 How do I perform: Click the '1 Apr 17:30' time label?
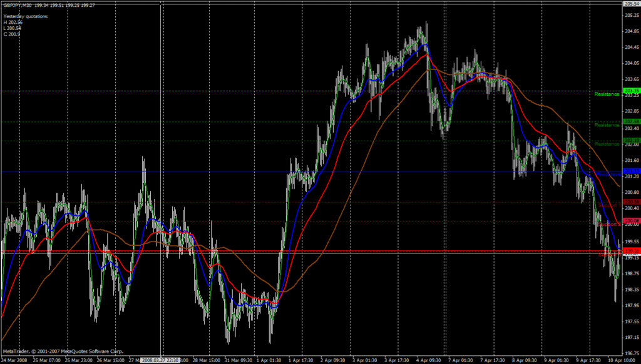click(x=301, y=361)
